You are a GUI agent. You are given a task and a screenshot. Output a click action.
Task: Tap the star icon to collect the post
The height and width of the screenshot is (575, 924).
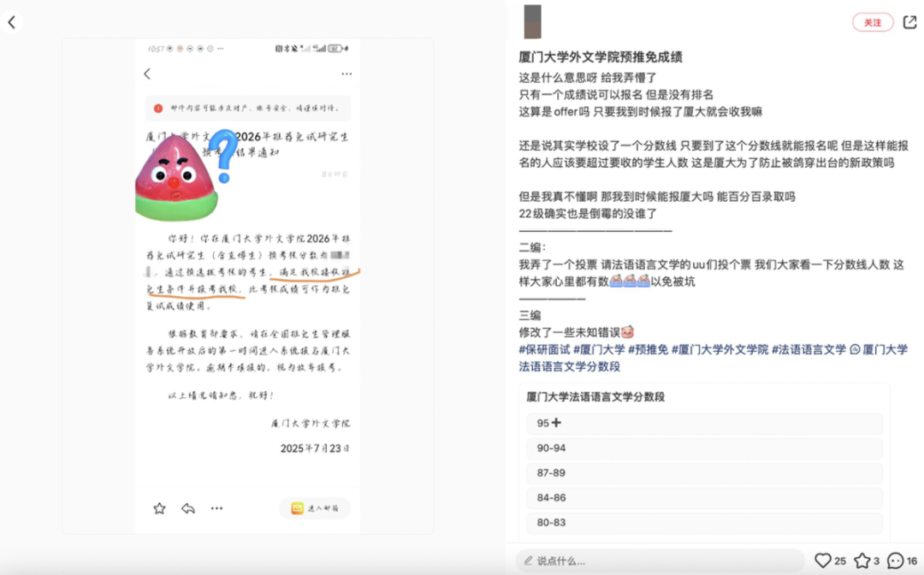tap(862, 561)
